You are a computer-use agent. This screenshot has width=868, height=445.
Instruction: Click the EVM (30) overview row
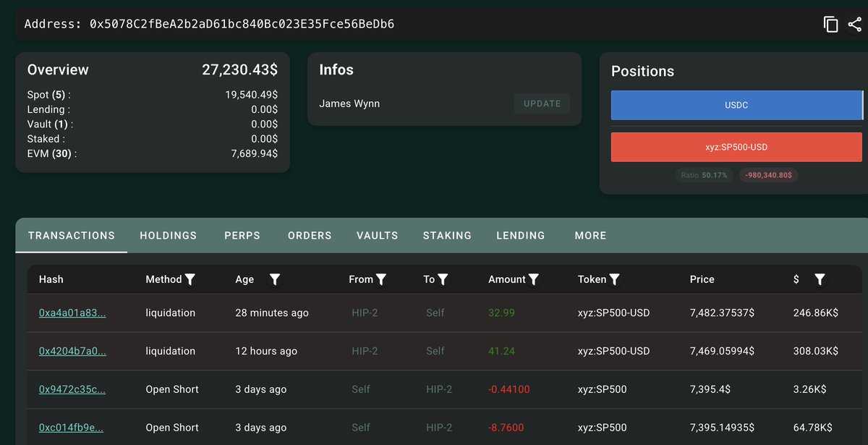[153, 153]
